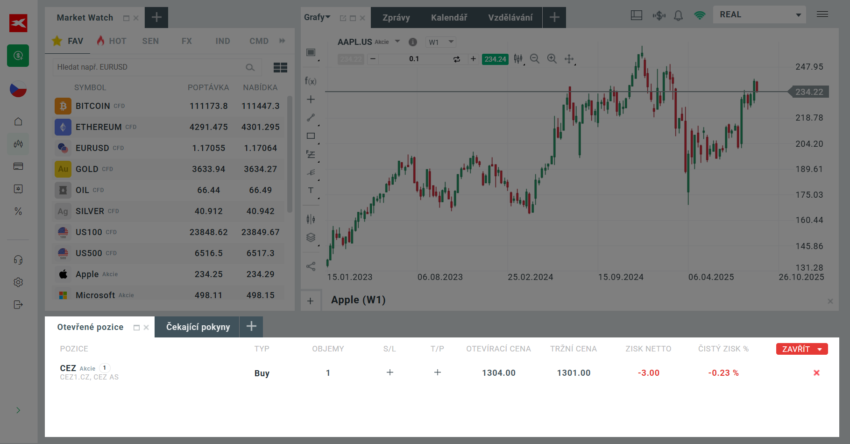
Task: Open the percent icon in sidebar
Action: (x=18, y=211)
